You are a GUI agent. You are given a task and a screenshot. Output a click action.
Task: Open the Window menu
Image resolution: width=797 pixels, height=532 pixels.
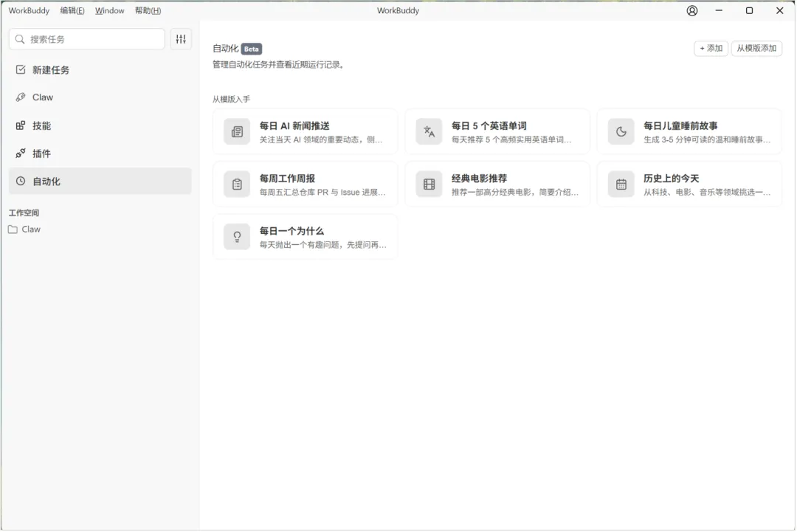point(109,10)
